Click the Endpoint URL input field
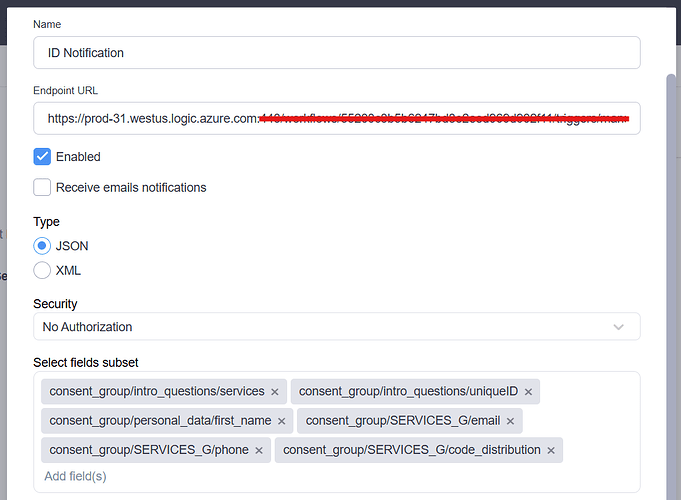Screen dimensions: 681x500 336,118
